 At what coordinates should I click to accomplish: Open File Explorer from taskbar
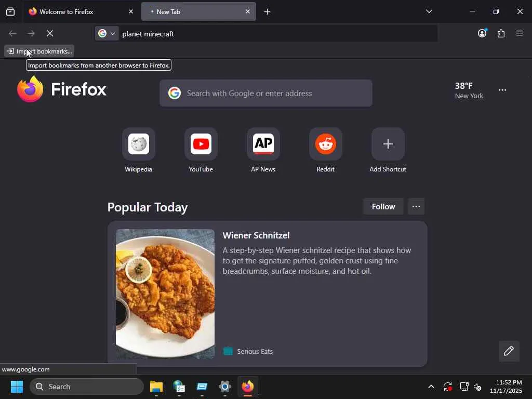[156, 387]
